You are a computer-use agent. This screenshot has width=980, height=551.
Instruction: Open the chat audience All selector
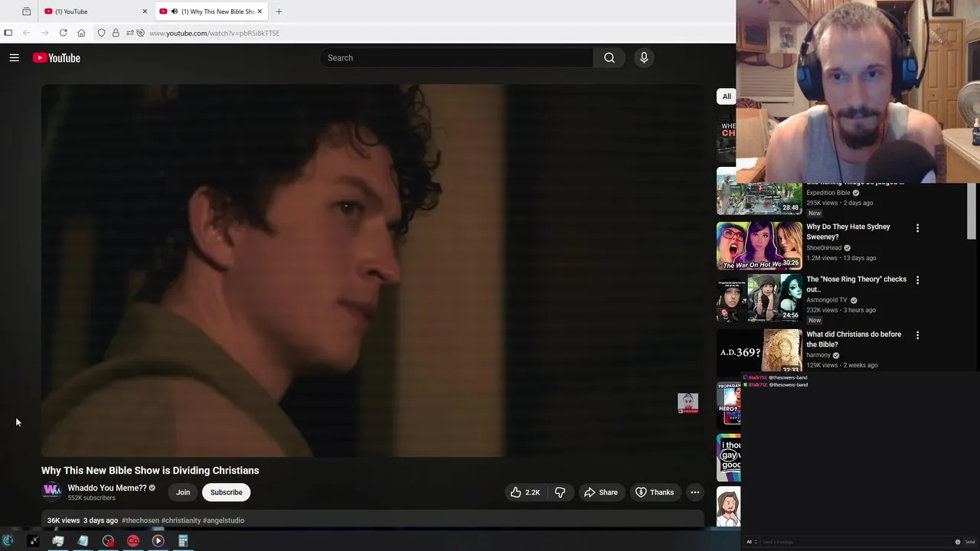pos(752,542)
